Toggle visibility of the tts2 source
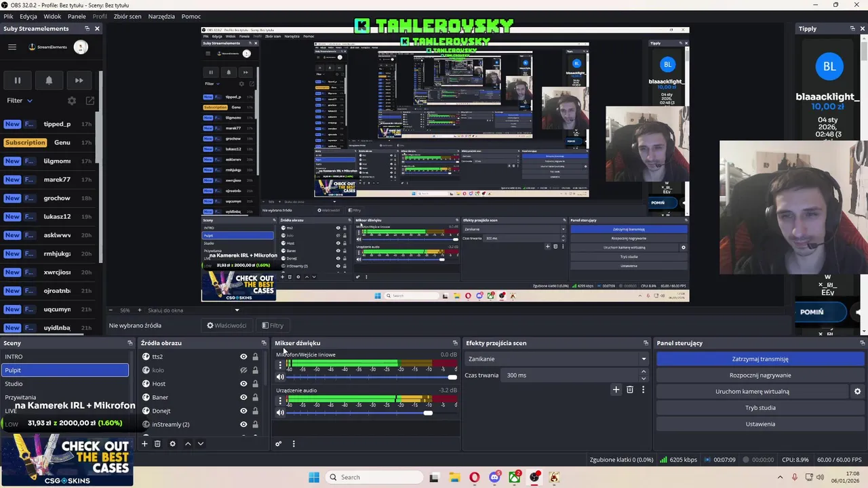868x488 pixels. [243, 357]
